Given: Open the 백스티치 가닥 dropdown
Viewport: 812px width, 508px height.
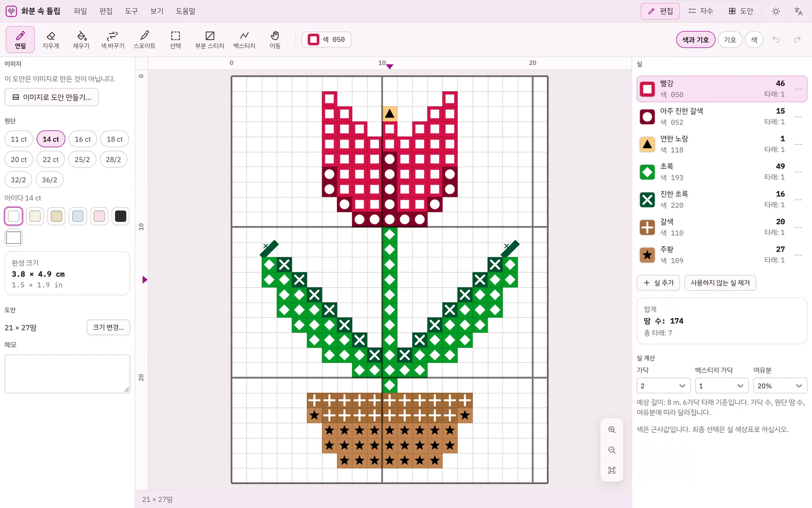Looking at the screenshot, I should tap(722, 386).
